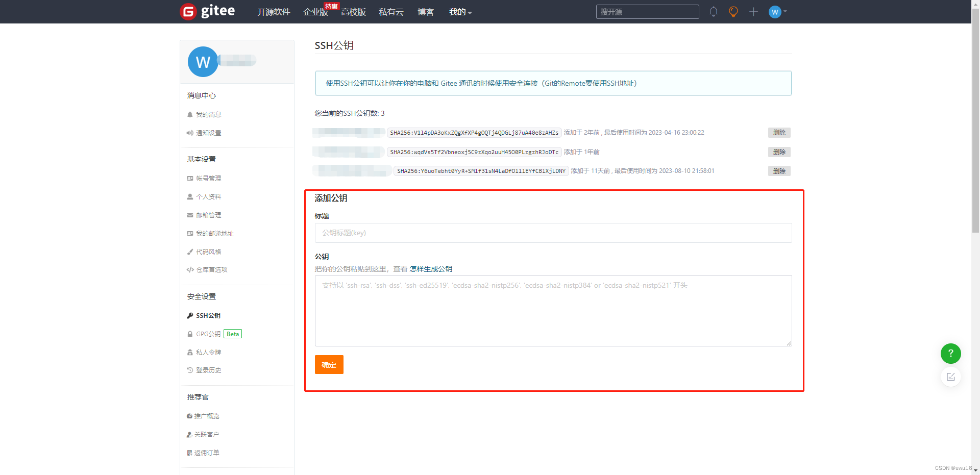Click the person icon beside 个人资料
This screenshot has height=475, width=980.
[190, 197]
